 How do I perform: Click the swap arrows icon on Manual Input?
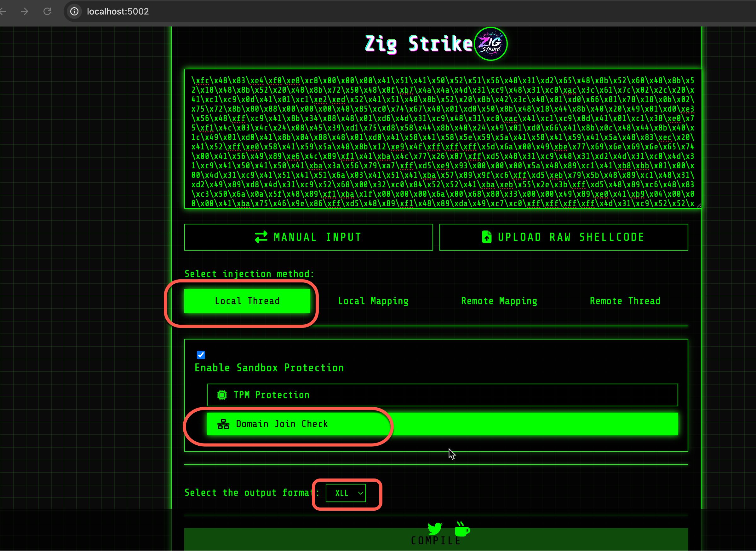pos(261,237)
